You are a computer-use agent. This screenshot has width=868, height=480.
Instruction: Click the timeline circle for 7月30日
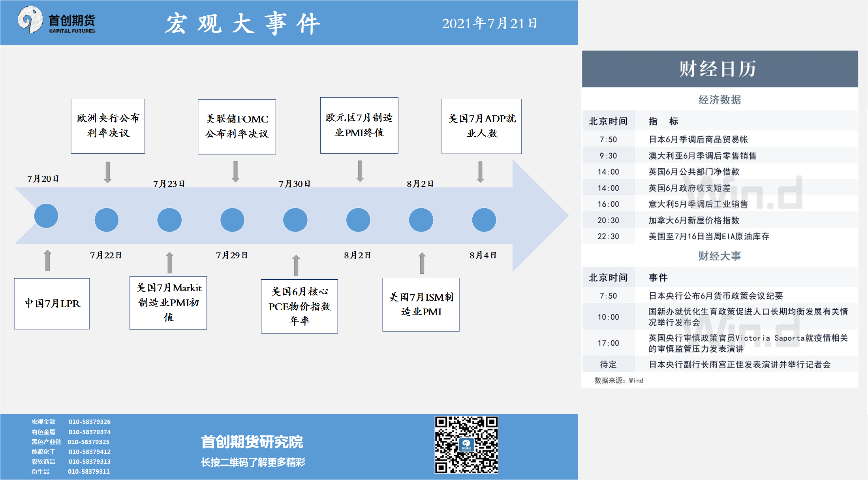pos(295,220)
